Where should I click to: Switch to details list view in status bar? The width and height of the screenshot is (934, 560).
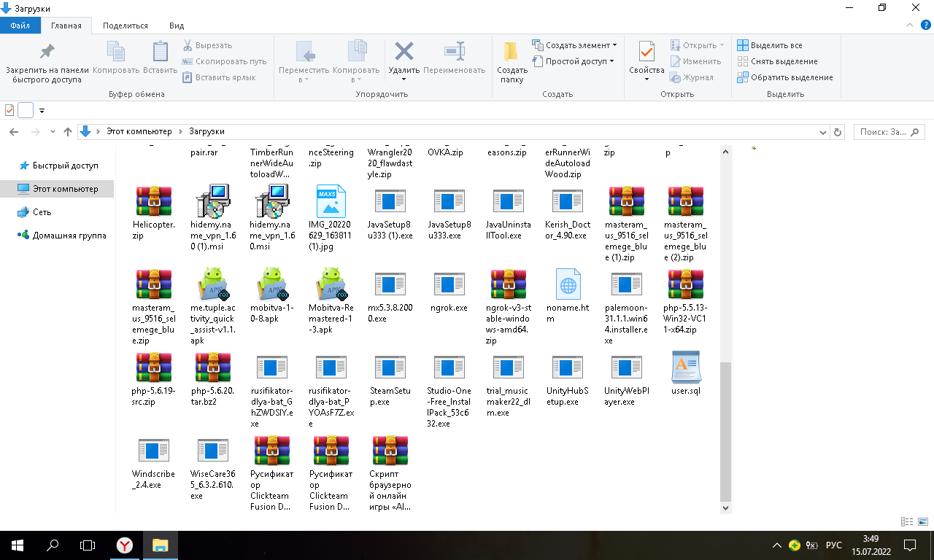coord(907,521)
